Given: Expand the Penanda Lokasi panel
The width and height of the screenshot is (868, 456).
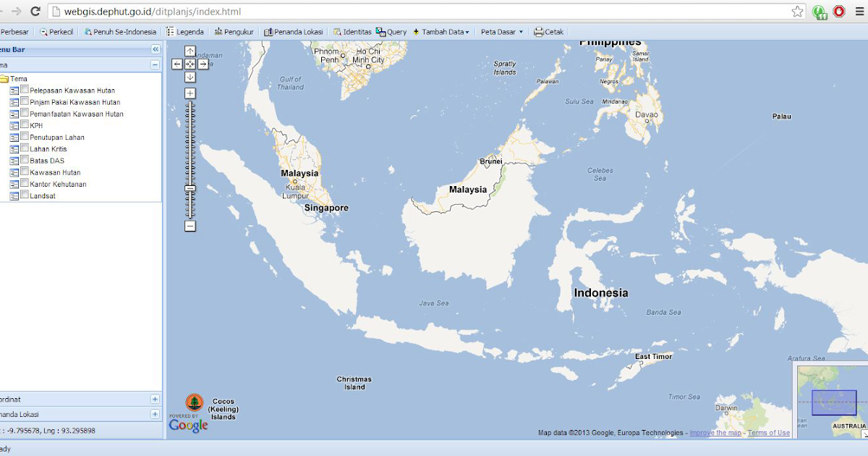Looking at the screenshot, I should 155,414.
